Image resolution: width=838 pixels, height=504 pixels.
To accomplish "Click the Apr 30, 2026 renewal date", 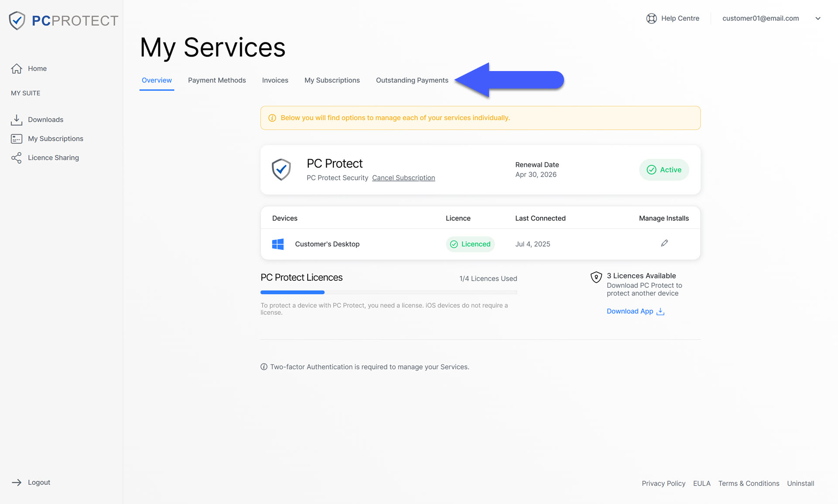I will pos(536,174).
